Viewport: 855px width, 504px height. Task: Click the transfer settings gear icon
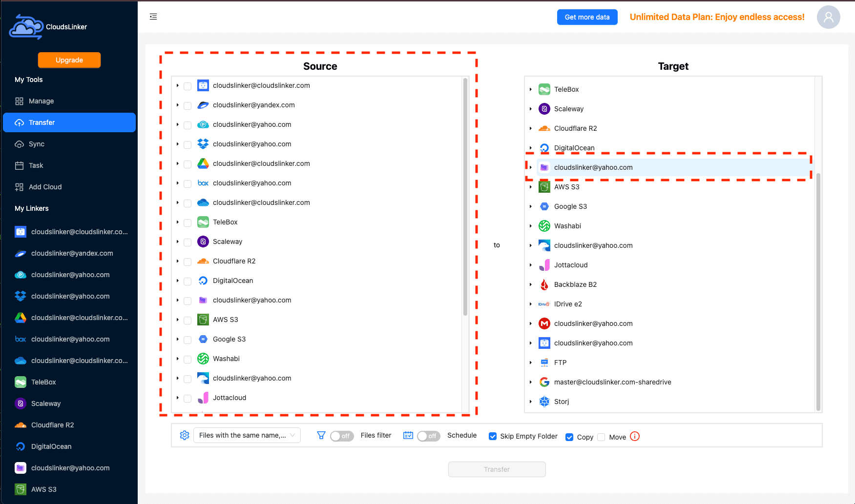coord(185,435)
